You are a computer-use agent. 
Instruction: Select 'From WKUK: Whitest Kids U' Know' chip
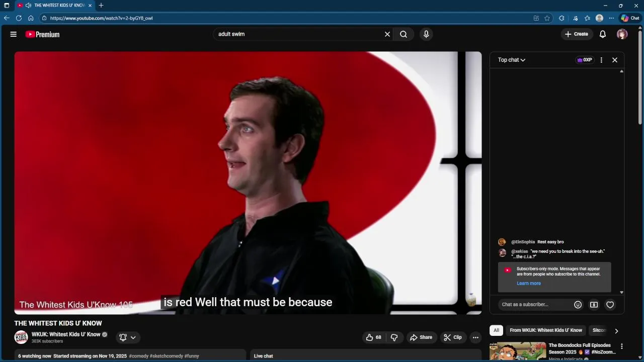546,330
